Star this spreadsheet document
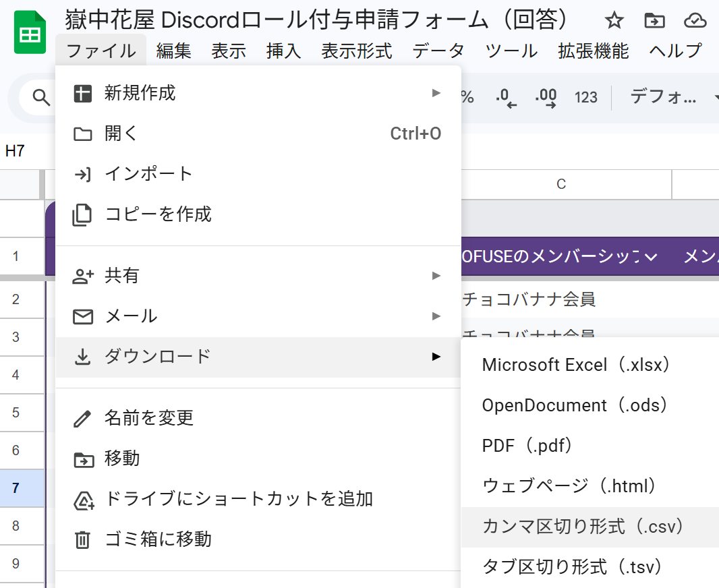 coord(614,21)
